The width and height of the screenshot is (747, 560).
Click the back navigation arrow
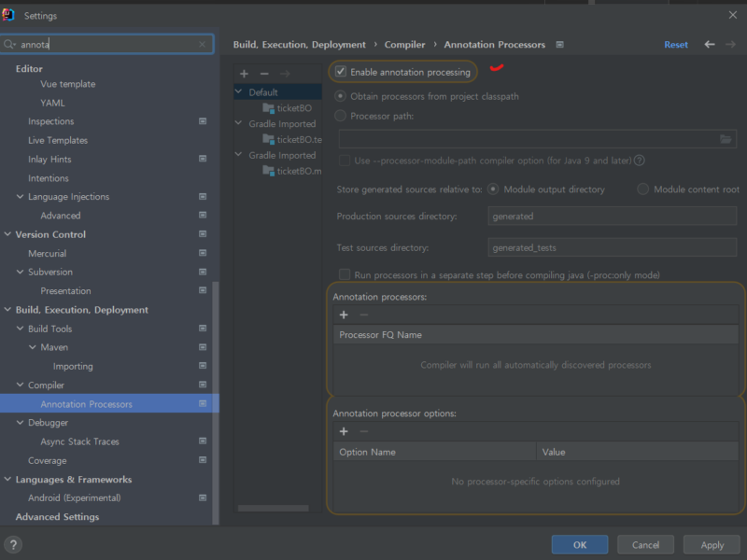(708, 44)
